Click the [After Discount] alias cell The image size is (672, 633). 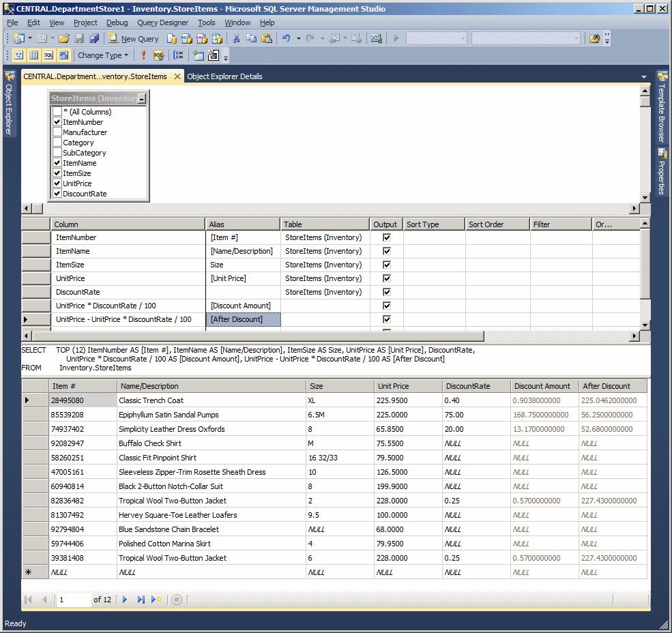coord(243,319)
